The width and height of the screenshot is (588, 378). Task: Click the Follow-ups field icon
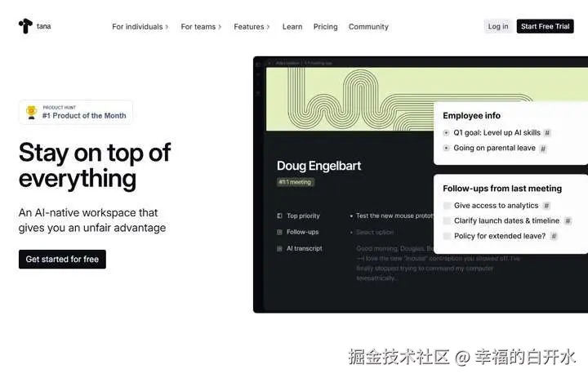pos(279,232)
